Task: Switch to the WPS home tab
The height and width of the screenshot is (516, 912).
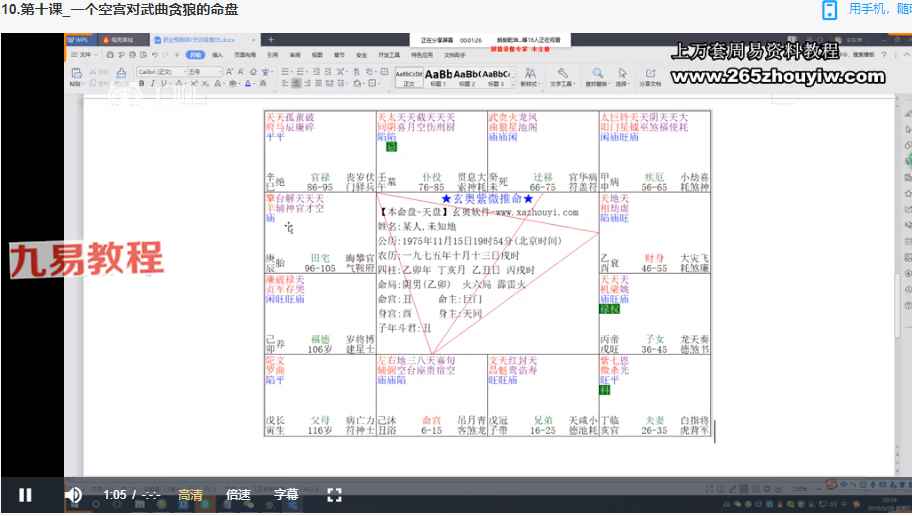Action: (x=80, y=40)
